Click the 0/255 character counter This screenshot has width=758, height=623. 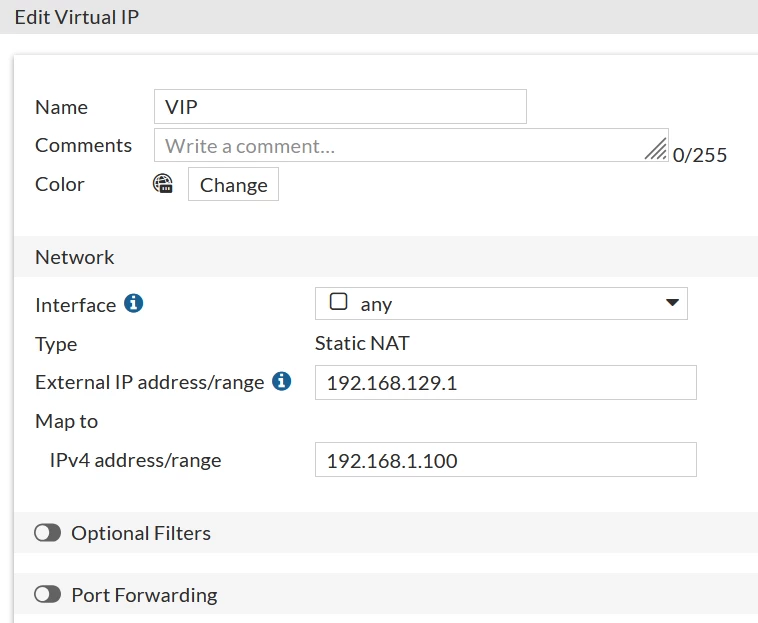tap(700, 155)
